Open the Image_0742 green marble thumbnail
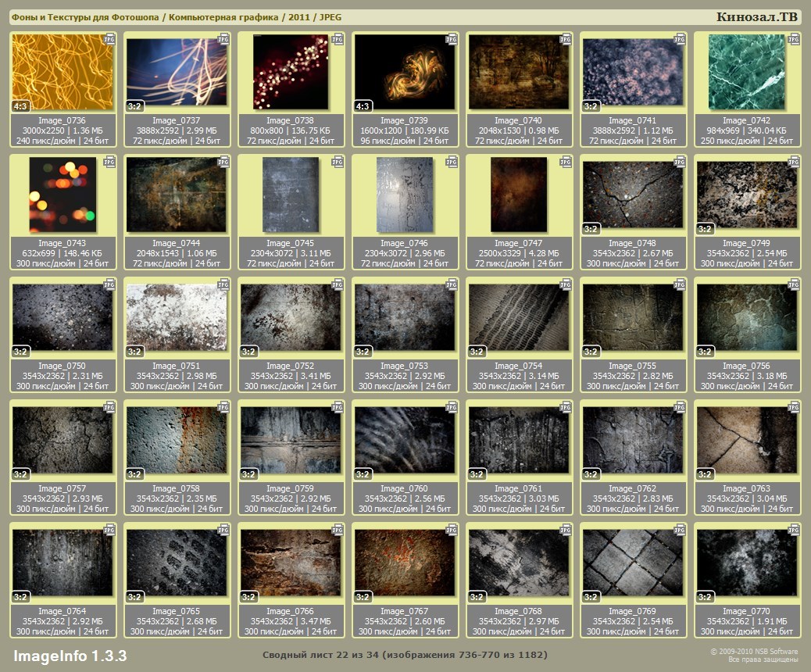This screenshot has width=811, height=672. tap(747, 72)
